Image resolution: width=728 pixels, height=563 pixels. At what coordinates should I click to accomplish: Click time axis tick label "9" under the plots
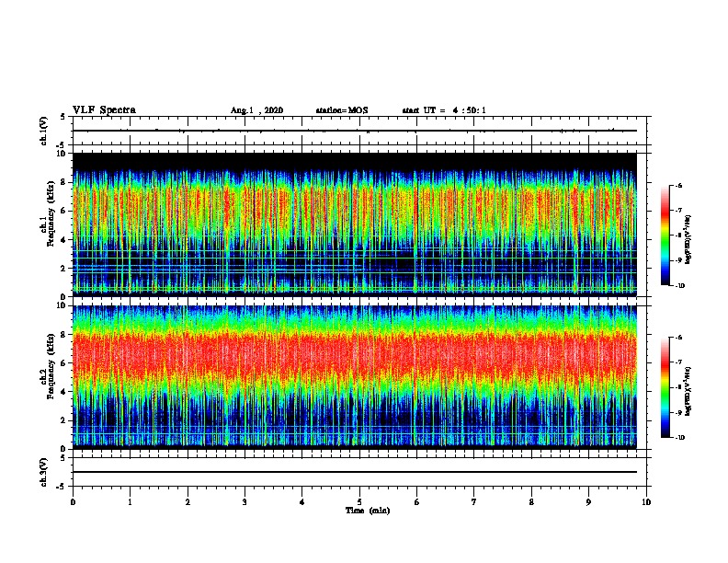pyautogui.click(x=588, y=502)
